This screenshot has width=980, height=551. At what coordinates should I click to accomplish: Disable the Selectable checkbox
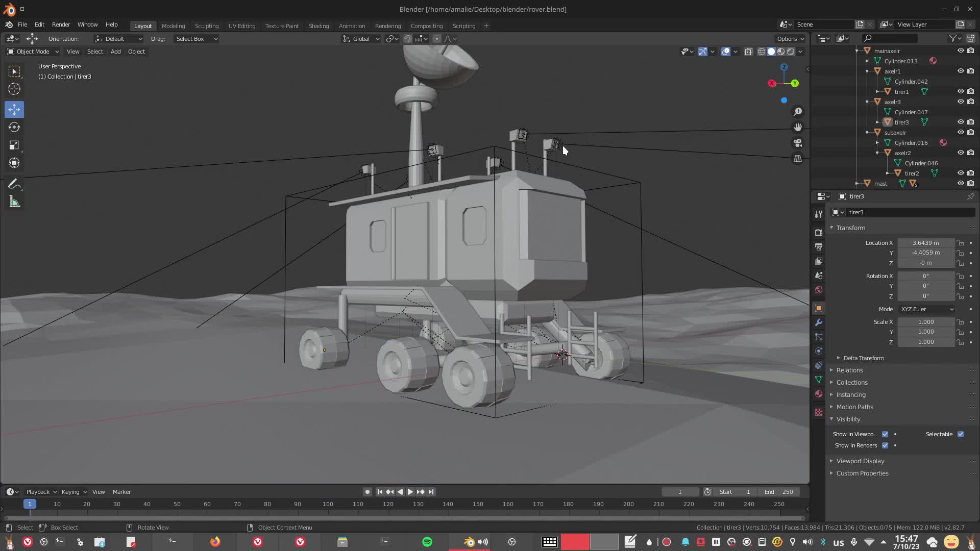click(961, 434)
